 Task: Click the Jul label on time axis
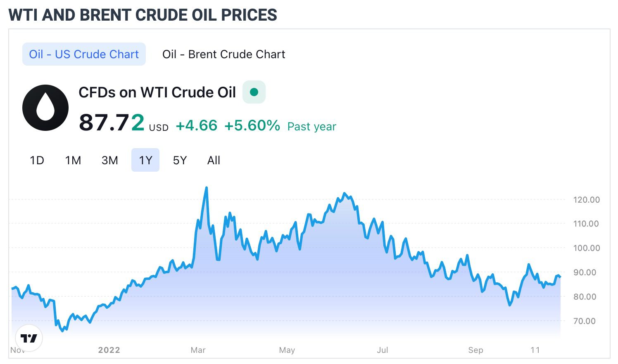point(383,350)
